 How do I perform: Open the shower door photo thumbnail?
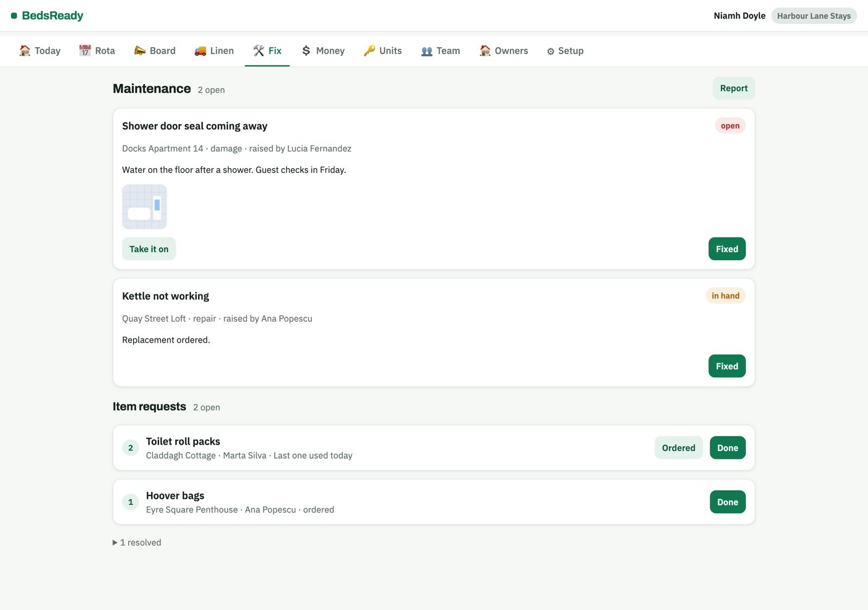point(144,207)
